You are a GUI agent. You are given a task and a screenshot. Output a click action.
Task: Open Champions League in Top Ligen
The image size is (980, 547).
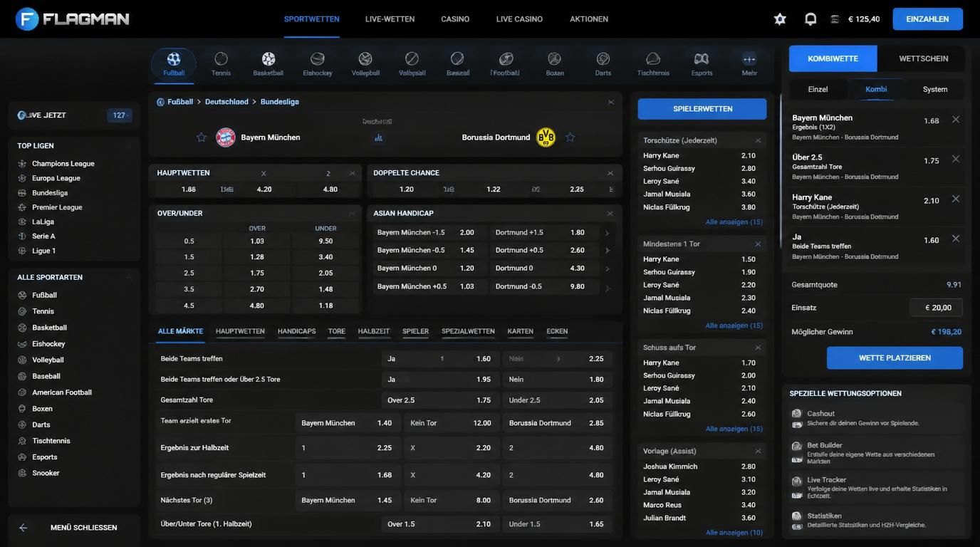click(63, 164)
